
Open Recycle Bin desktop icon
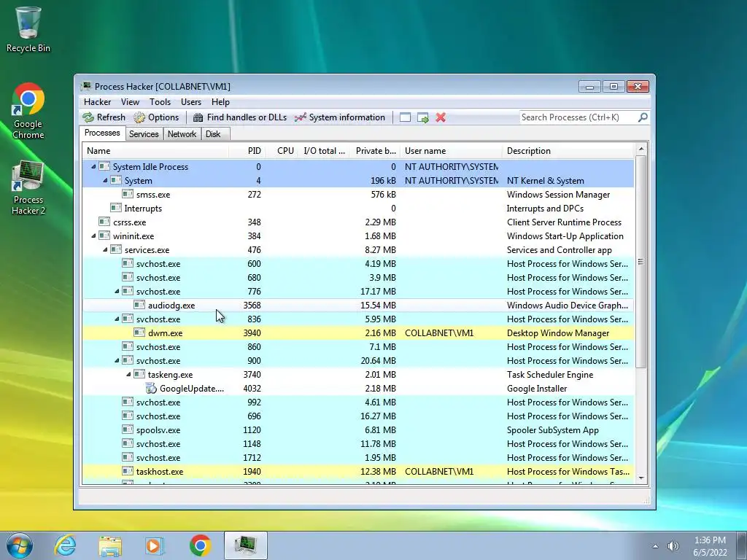click(x=28, y=29)
